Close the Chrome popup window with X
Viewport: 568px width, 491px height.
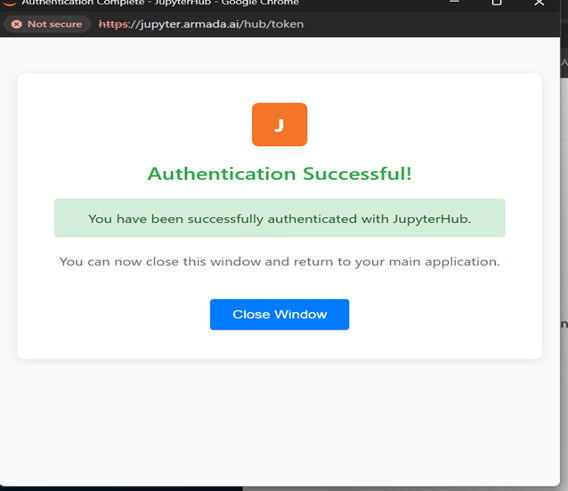[x=539, y=2]
